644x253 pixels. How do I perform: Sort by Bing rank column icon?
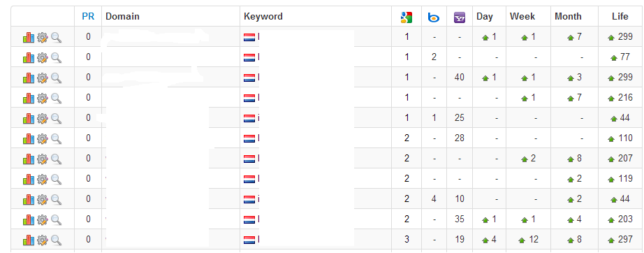click(434, 17)
